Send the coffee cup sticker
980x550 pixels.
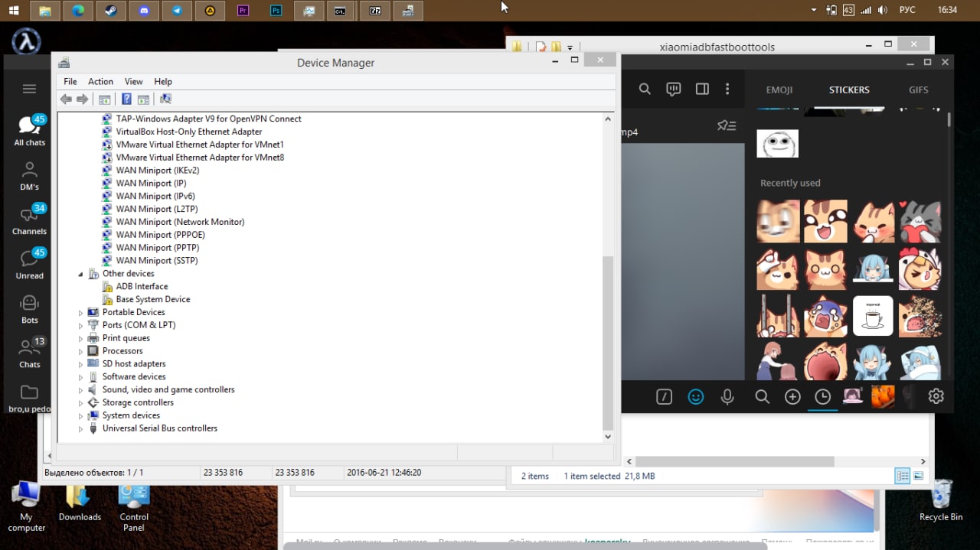pyautogui.click(x=873, y=316)
